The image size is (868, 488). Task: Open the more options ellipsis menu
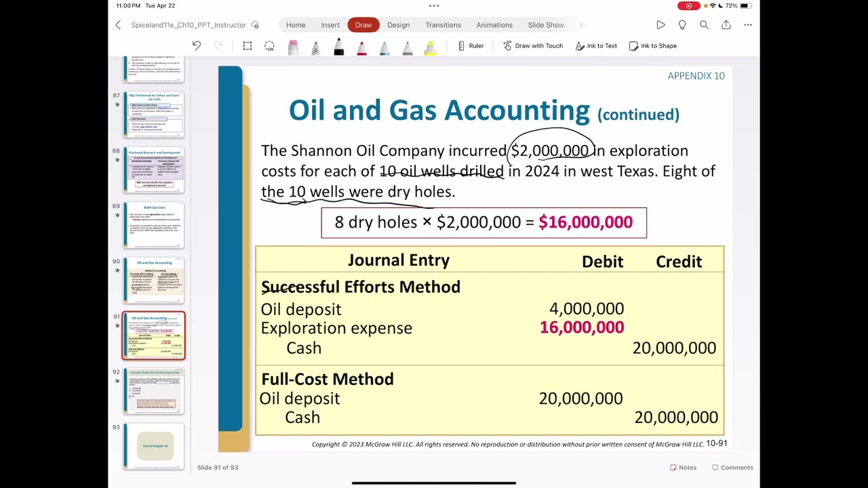[x=748, y=25]
